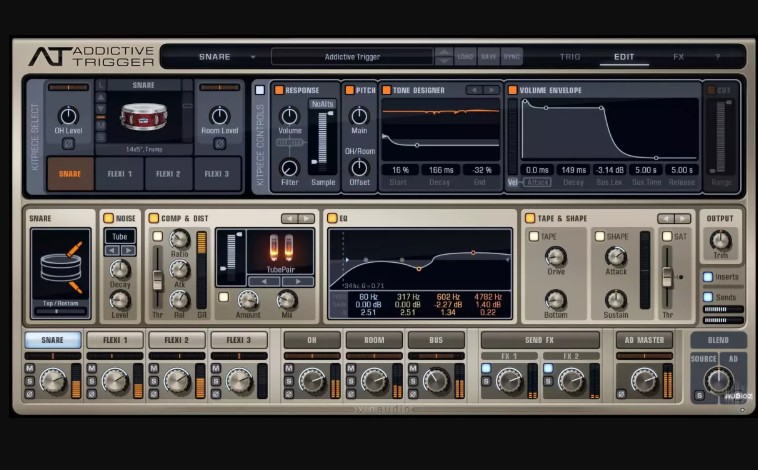Invert phase on FLEXI 3 mixer channel
Viewport: 758px width, 470px height.
(x=216, y=394)
